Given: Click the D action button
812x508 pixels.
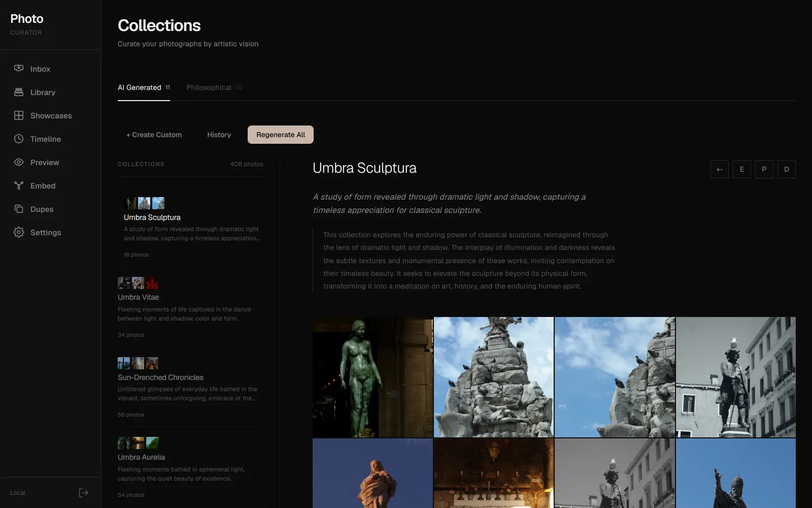Looking at the screenshot, I should (x=787, y=169).
